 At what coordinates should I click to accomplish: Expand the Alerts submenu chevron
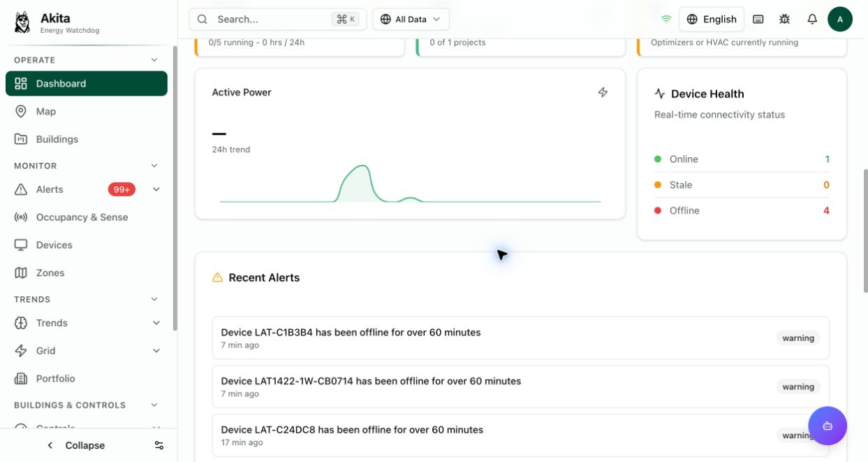[156, 189]
